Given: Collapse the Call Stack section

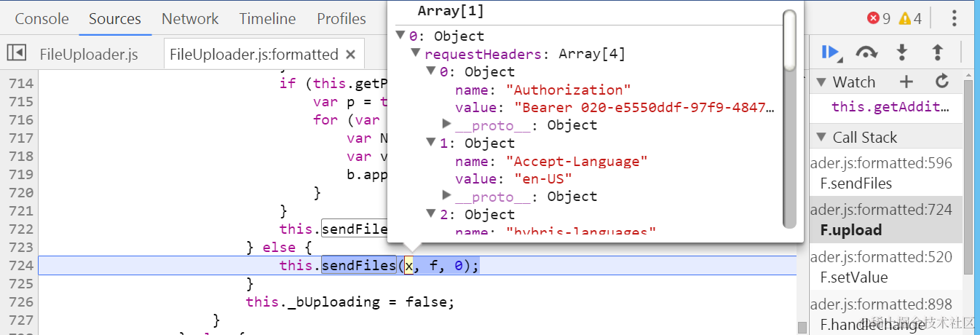Looking at the screenshot, I should tap(821, 138).
